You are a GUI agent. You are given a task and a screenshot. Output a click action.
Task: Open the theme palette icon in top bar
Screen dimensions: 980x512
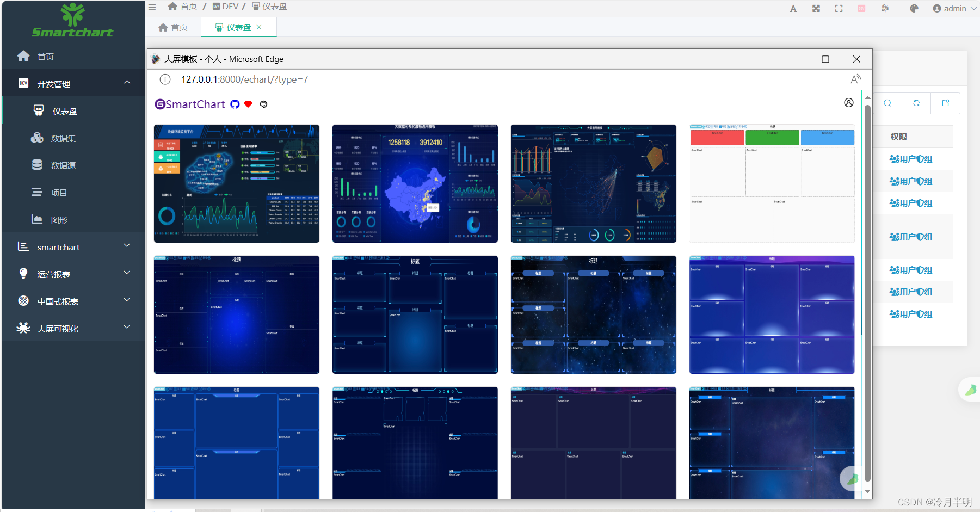point(914,8)
